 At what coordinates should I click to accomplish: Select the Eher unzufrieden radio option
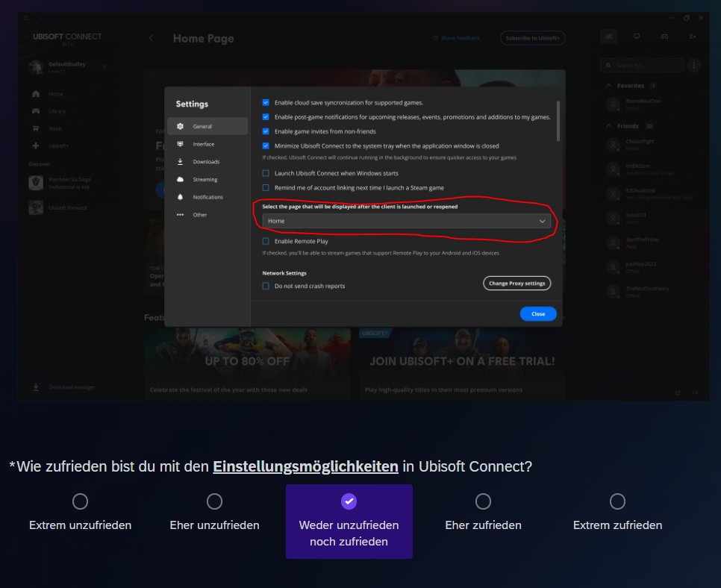[x=214, y=501]
